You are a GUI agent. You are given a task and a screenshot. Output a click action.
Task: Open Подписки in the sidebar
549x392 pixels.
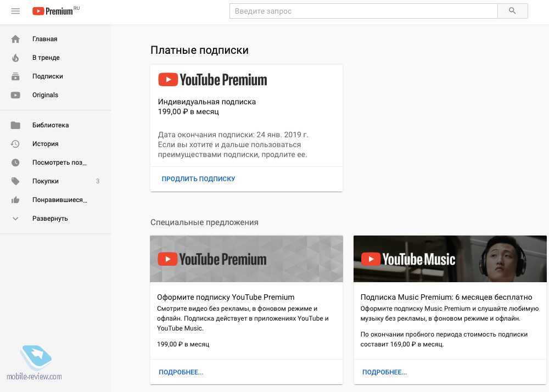tap(48, 76)
